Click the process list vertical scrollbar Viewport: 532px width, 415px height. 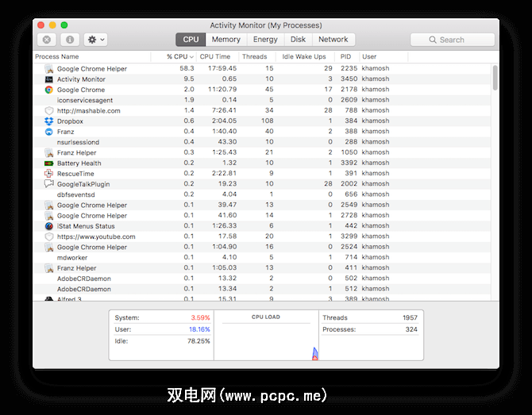(495, 78)
